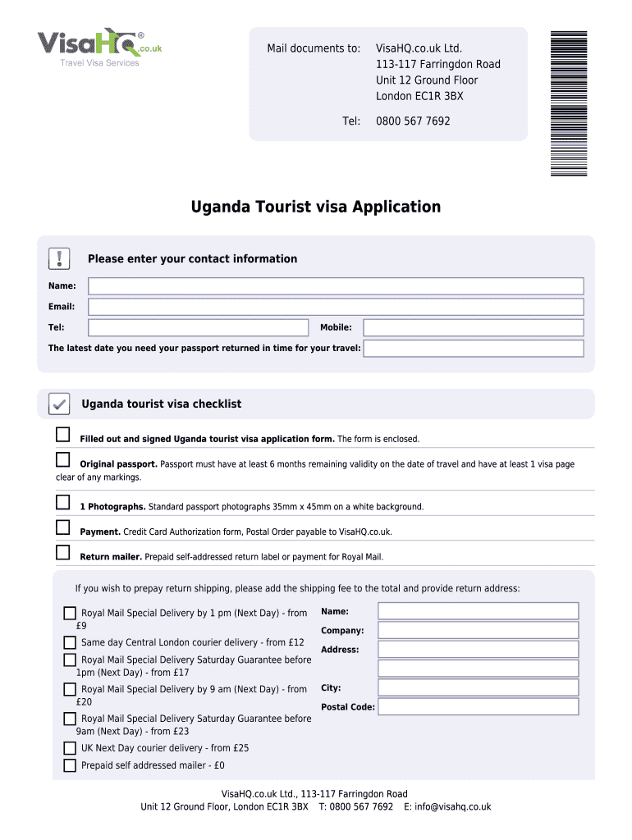The width and height of the screenshot is (632, 840).
Task: Select Prepaid self addressed mailer option
Action: (70, 765)
